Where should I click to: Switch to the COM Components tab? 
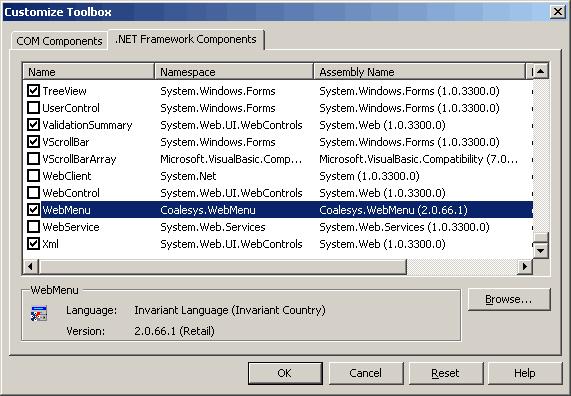pos(59,41)
